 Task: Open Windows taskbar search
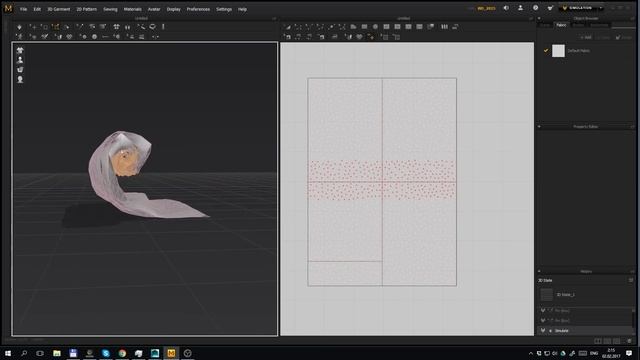pos(24,353)
